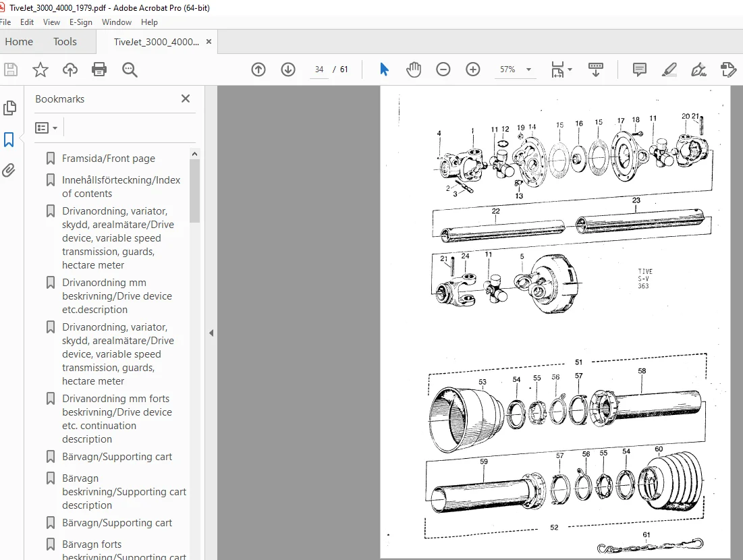743x560 pixels.
Task: Click the bookmarks panel scrollbar thumb
Action: pos(194,190)
